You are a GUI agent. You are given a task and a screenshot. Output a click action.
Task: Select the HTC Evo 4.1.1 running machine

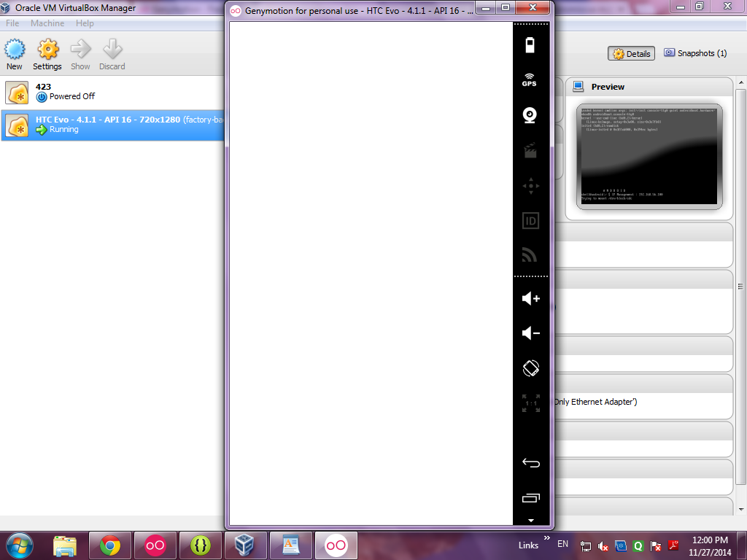pos(112,125)
